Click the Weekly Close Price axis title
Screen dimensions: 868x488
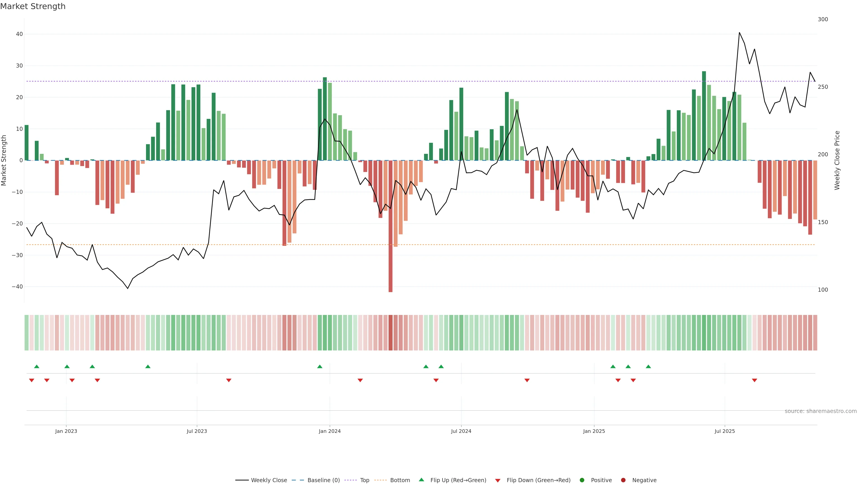coord(837,160)
